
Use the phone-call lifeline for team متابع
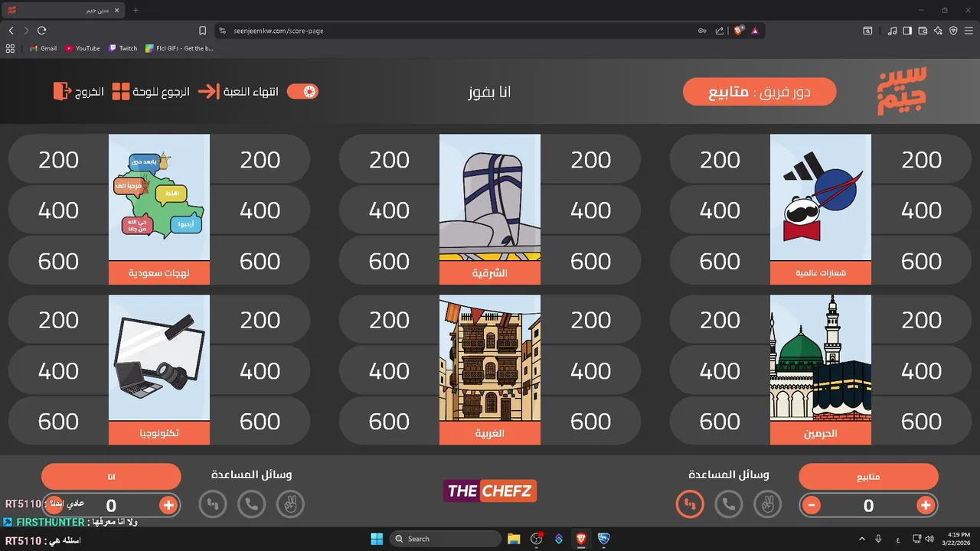[x=729, y=504]
